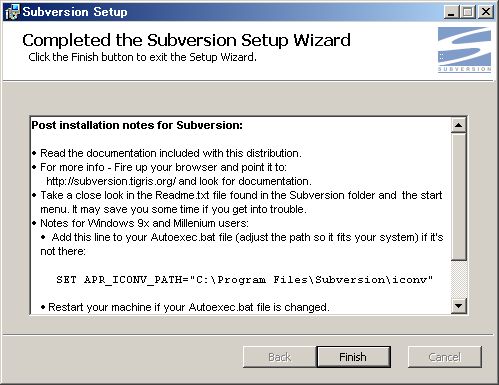Image resolution: width=499 pixels, height=385 pixels.
Task: Click the 'Completed the Subversion Setup Wizard' heading
Action: [x=186, y=40]
